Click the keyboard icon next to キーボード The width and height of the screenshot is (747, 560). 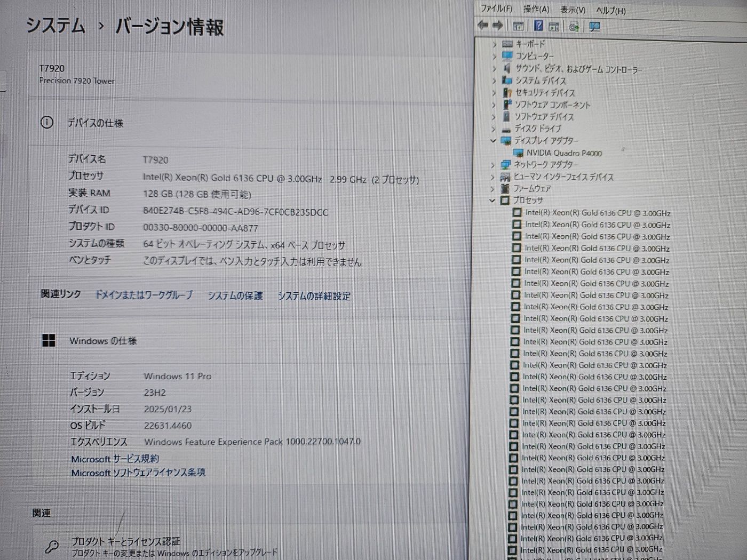(x=507, y=44)
